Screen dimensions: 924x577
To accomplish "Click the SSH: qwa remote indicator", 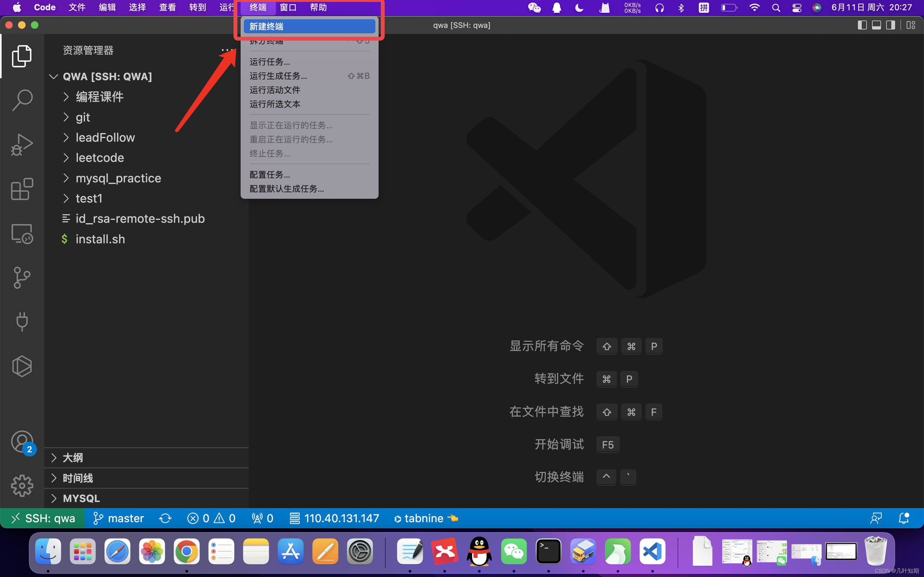I will point(42,518).
